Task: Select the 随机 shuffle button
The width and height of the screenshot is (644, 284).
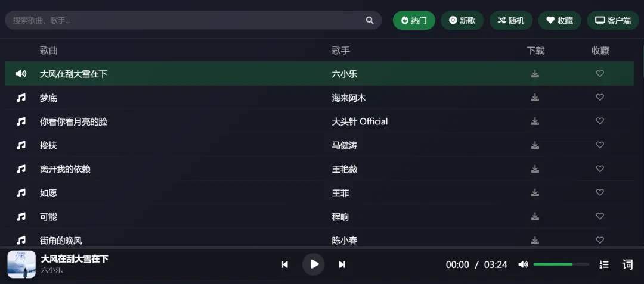Action: pyautogui.click(x=511, y=20)
